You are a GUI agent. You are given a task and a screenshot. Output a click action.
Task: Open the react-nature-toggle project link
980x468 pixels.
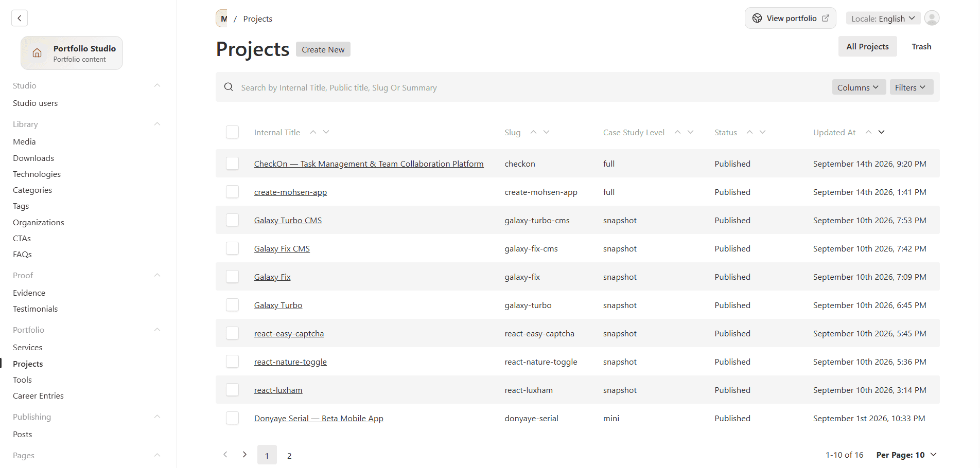click(x=290, y=362)
